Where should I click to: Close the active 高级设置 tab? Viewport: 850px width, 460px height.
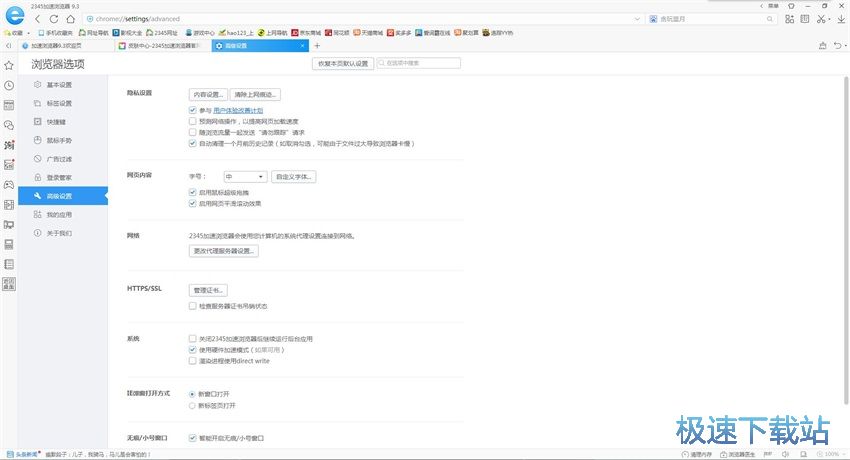tap(302, 46)
